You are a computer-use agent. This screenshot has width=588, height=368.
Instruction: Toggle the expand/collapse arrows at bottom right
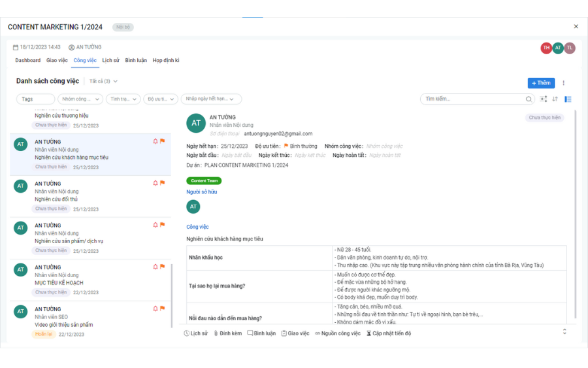coord(564,331)
